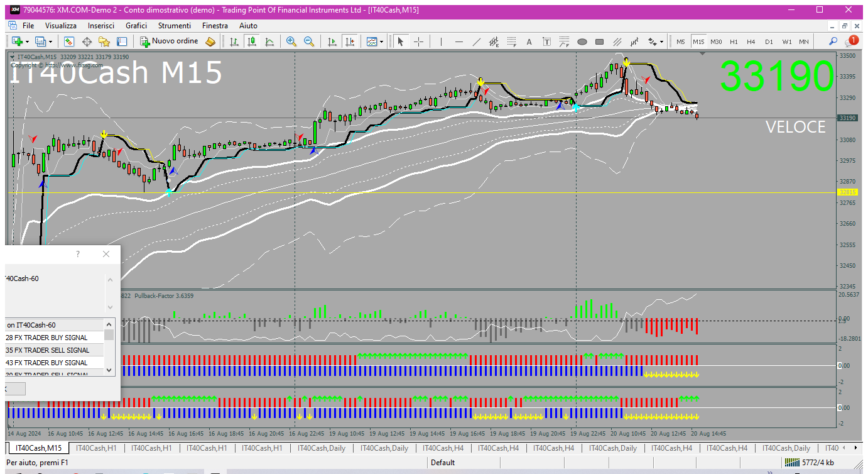The width and height of the screenshot is (868, 474).
Task: Select the horizontal line tool
Action: pos(459,41)
